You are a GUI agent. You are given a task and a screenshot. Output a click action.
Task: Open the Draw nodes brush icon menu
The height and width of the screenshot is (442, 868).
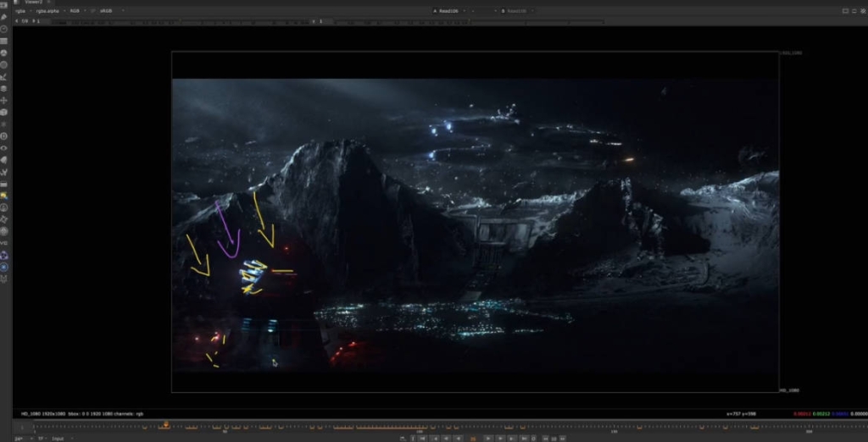tap(4, 17)
